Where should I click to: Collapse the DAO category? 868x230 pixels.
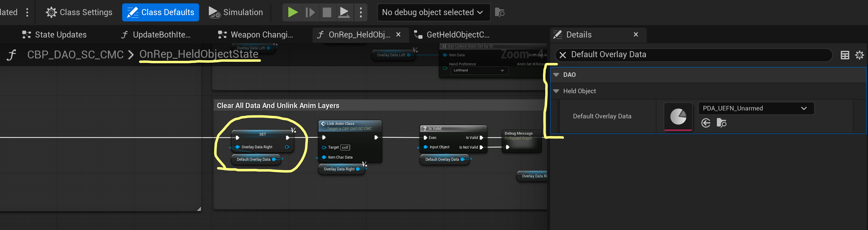pos(556,75)
